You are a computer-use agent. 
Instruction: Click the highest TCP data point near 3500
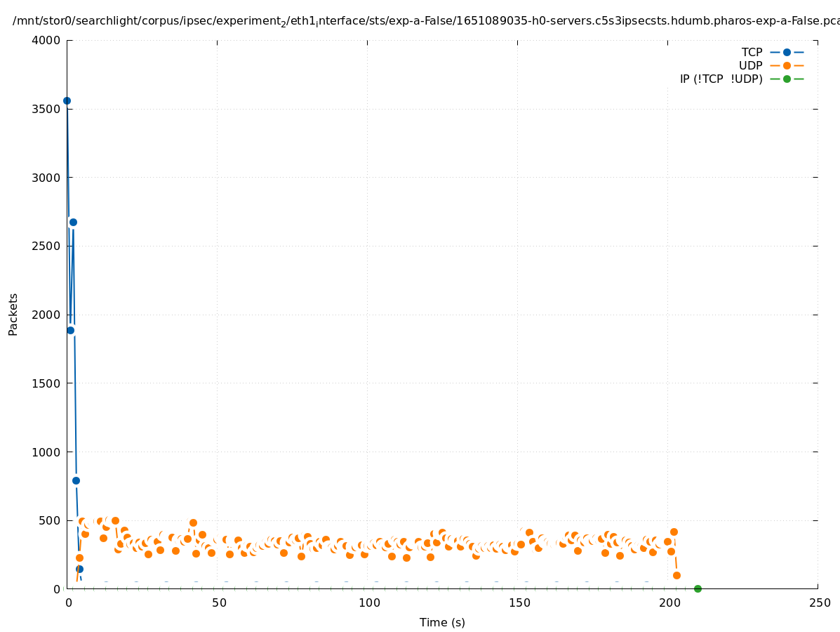coord(67,100)
